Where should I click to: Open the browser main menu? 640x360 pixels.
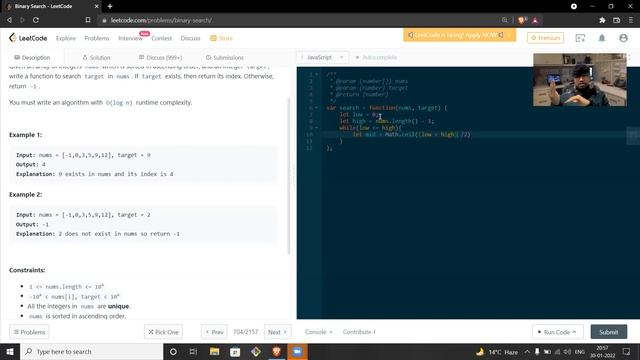pyautogui.click(x=631, y=20)
